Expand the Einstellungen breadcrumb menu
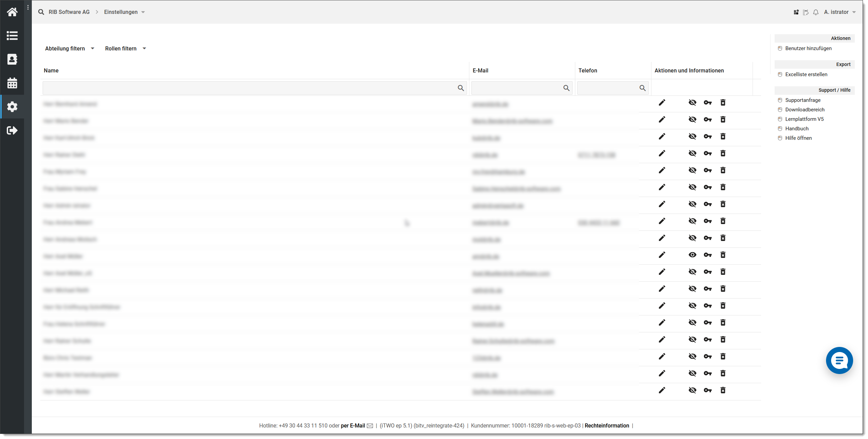Image resolution: width=868 pixels, height=439 pixels. pos(143,12)
